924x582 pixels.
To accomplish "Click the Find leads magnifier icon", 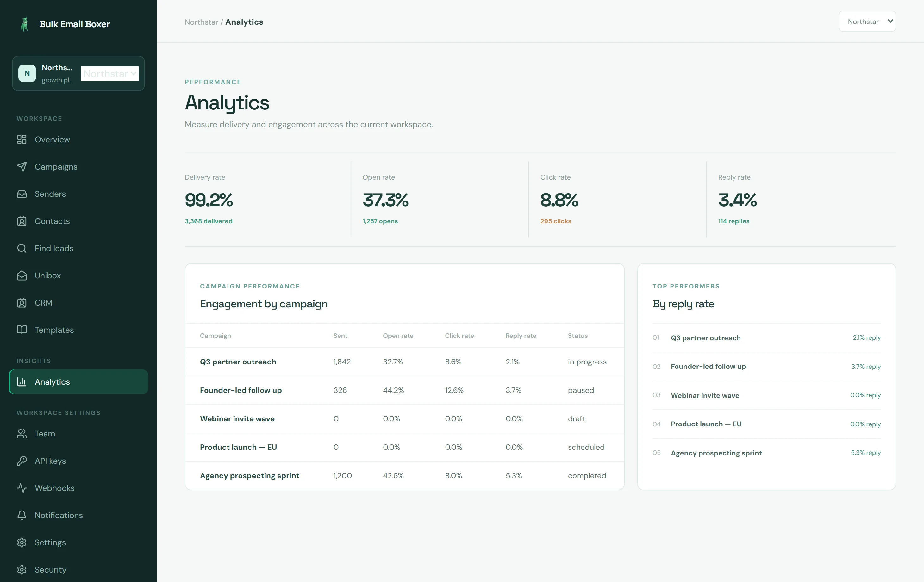I will (22, 249).
